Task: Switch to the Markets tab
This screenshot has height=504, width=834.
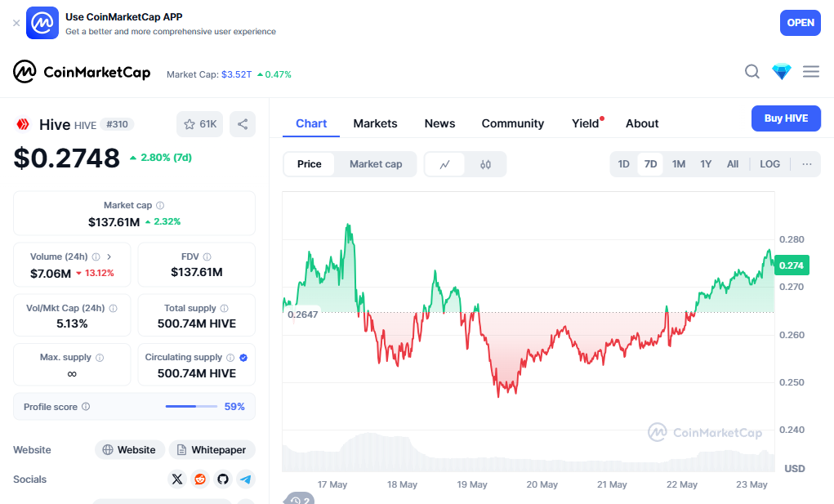Action: coord(375,123)
